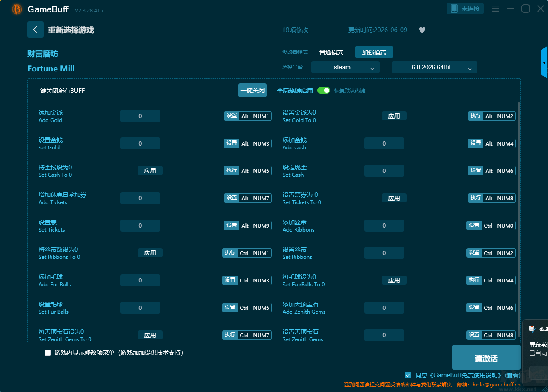
Task: Click 执行 hotkey for Set Cash To 0
Action: pyautogui.click(x=232, y=171)
